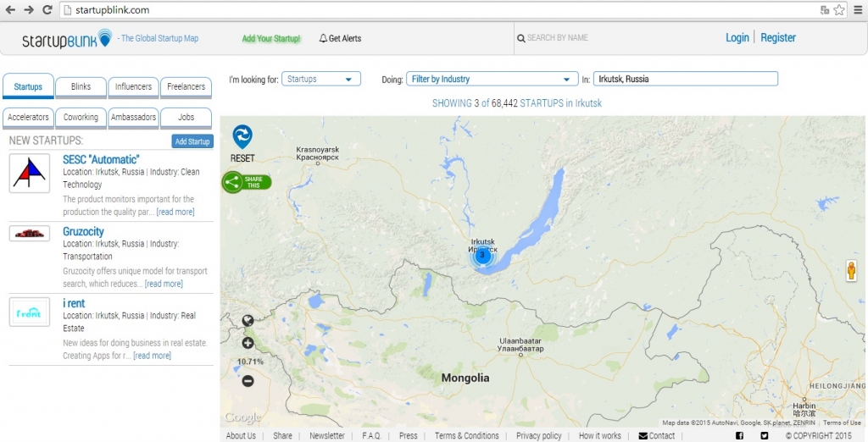The height and width of the screenshot is (442, 868).
Task: Select the Jobs tab
Action: (186, 118)
